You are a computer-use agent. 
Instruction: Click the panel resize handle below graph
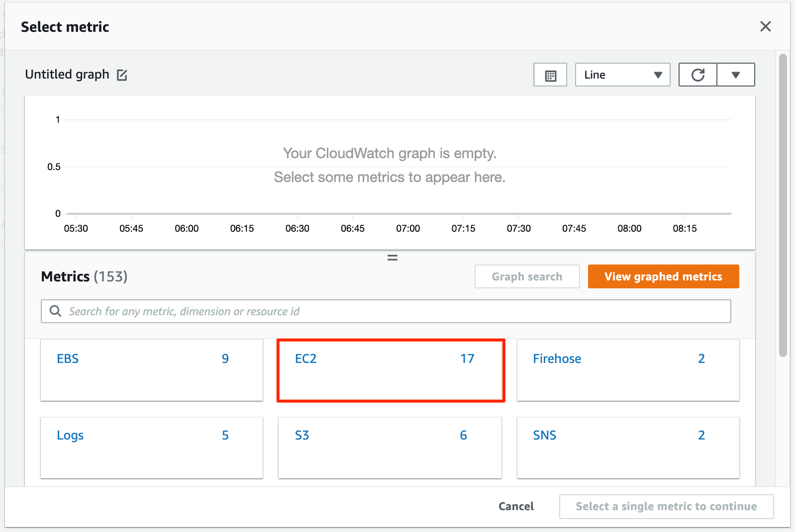click(x=393, y=258)
